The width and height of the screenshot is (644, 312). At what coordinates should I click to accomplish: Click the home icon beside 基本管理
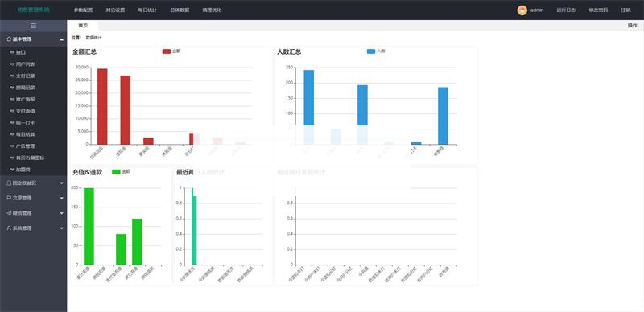point(9,39)
